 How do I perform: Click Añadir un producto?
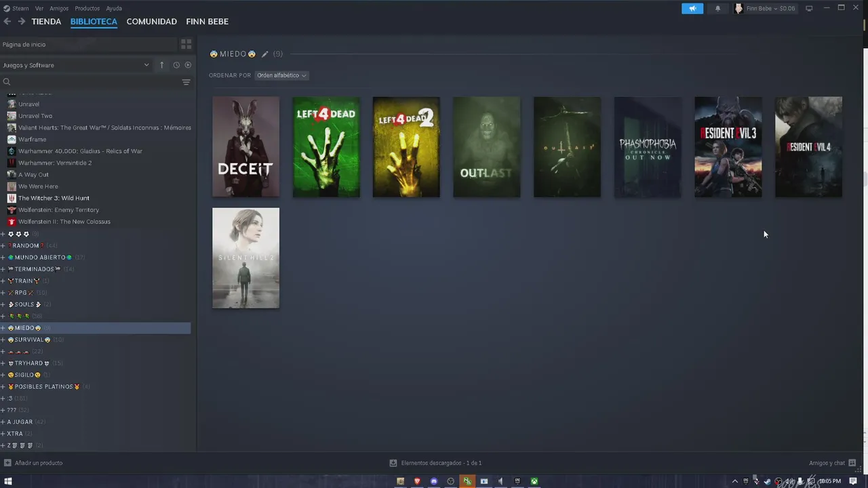pos(39,463)
